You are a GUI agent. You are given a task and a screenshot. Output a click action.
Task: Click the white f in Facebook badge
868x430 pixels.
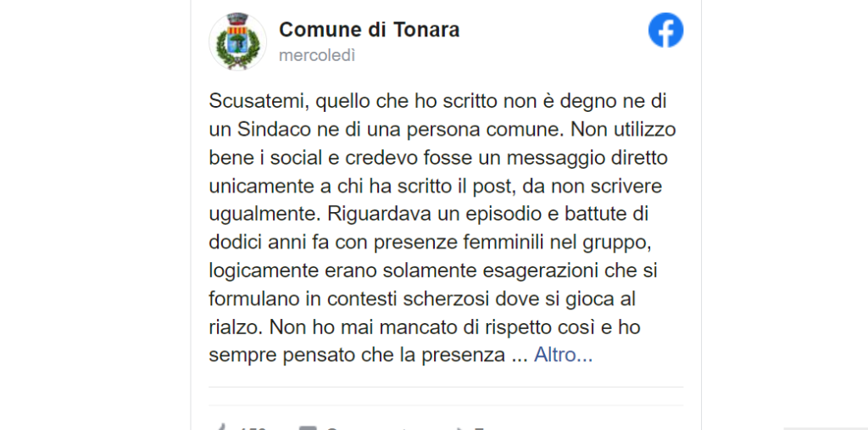(x=667, y=32)
